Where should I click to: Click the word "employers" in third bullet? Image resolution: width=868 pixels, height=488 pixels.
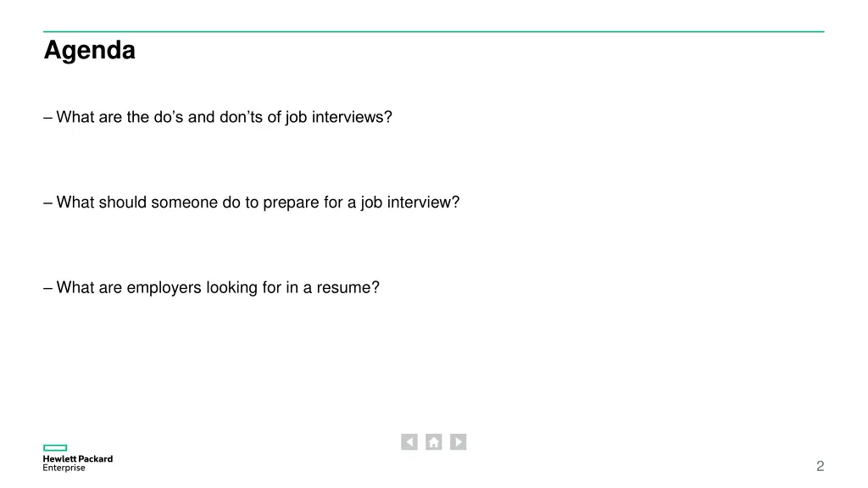(x=164, y=288)
